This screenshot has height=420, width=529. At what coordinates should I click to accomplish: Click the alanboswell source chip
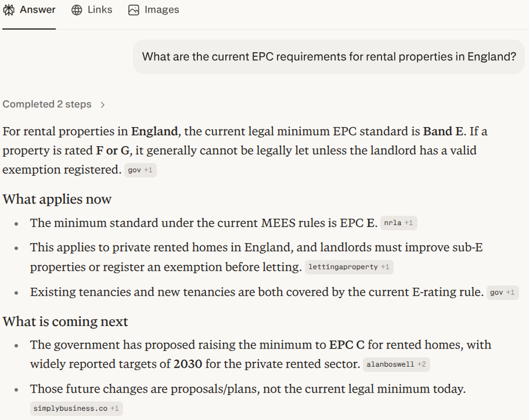click(397, 364)
